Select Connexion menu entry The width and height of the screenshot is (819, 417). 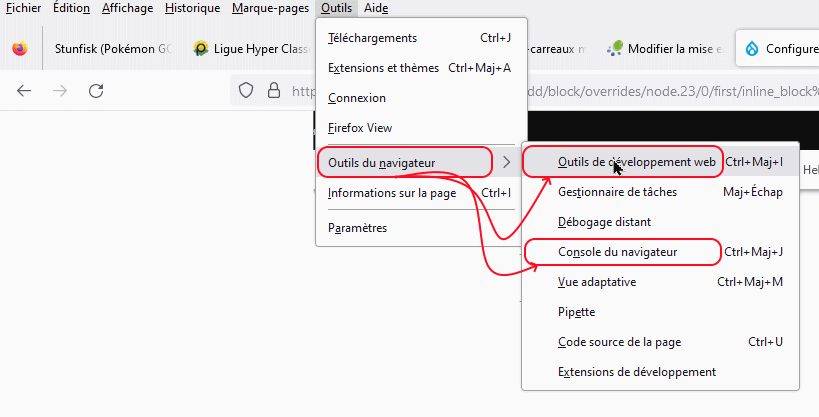[x=422, y=98]
